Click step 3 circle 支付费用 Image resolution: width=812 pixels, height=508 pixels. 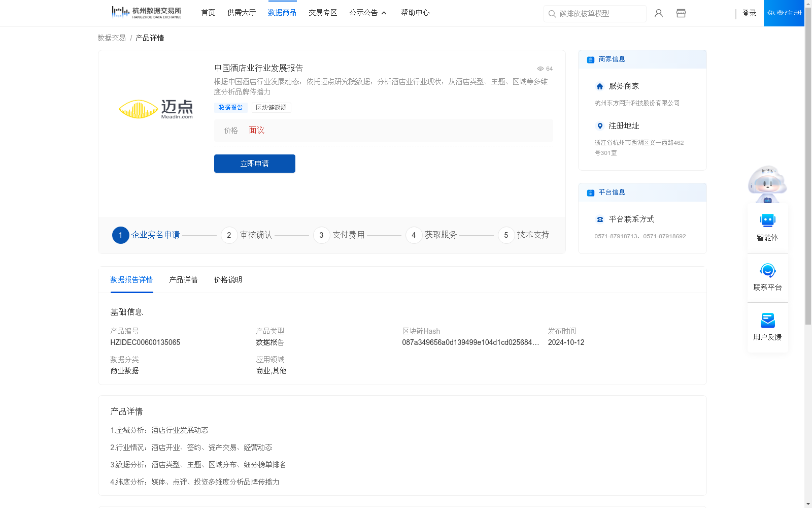[321, 235]
